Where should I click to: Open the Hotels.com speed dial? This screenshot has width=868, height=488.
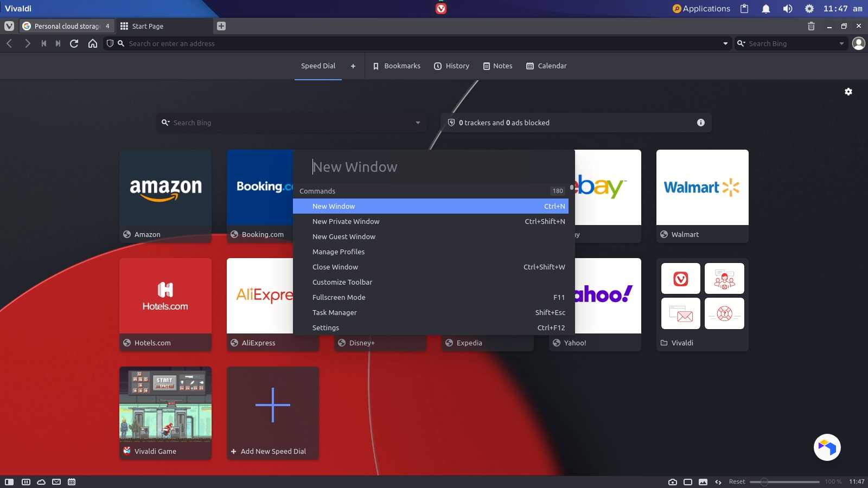tap(165, 305)
